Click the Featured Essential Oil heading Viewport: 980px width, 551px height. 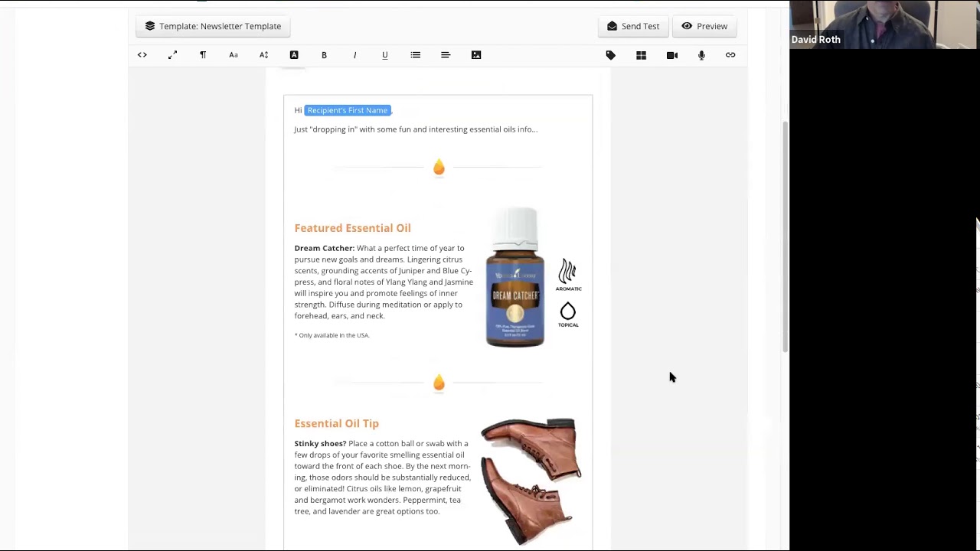coord(353,228)
